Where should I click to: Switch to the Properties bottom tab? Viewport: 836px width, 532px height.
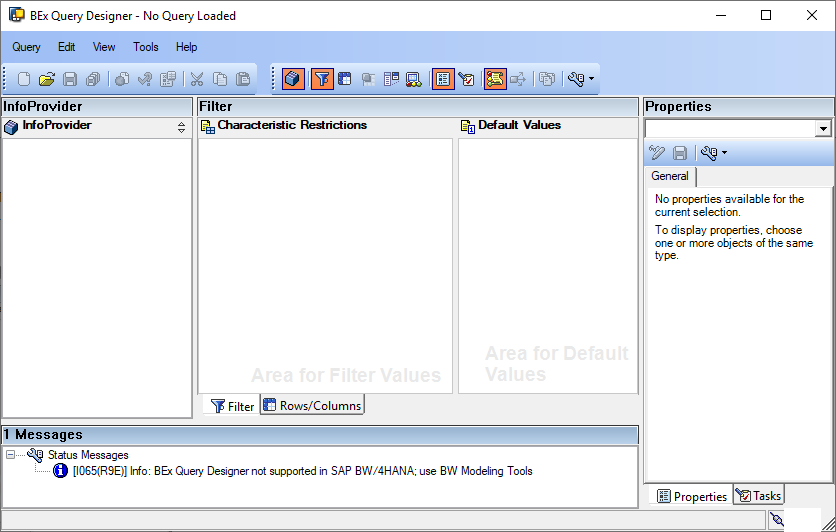pos(692,496)
